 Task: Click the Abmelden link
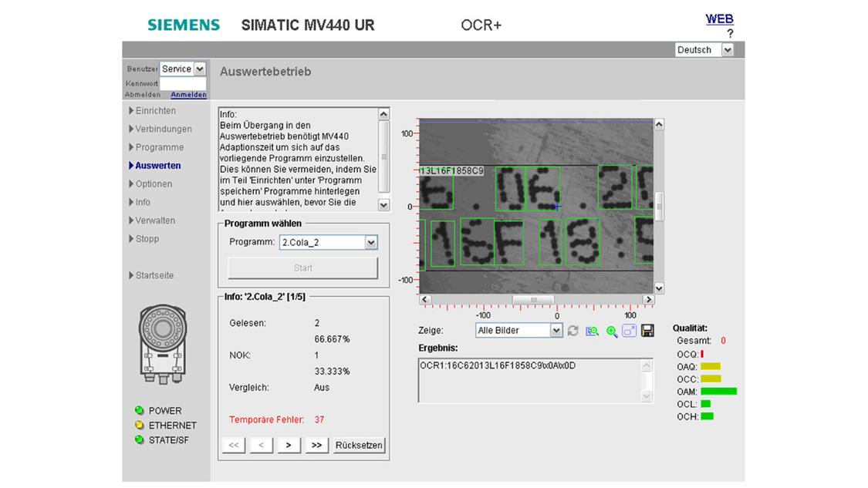(x=142, y=95)
